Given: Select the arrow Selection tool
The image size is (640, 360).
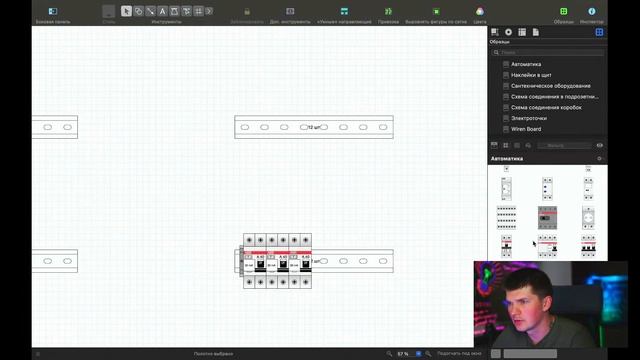Looking at the screenshot, I should tap(126, 11).
